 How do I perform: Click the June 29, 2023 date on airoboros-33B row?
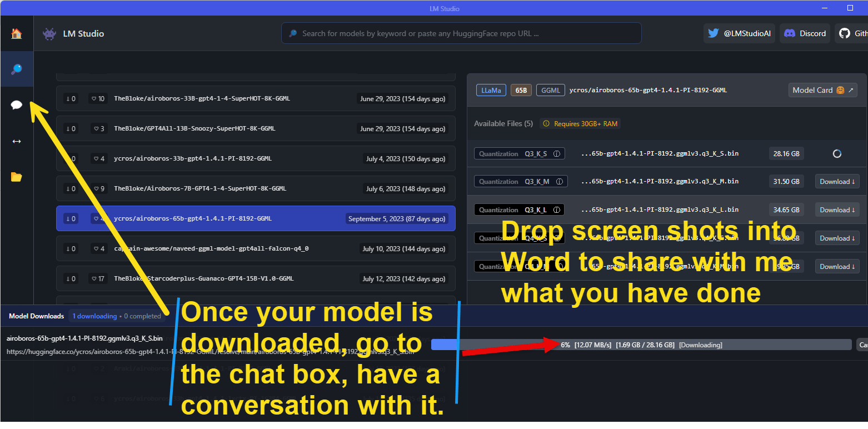tap(403, 99)
